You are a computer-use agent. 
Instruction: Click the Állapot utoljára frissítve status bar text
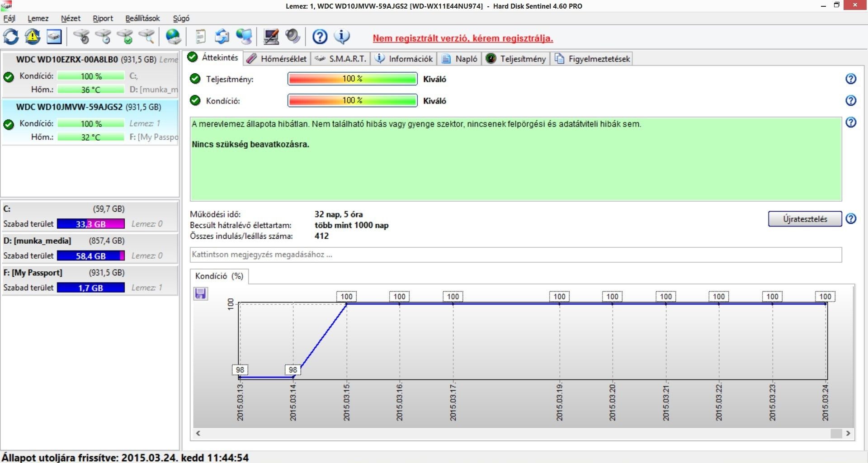pyautogui.click(x=125, y=458)
